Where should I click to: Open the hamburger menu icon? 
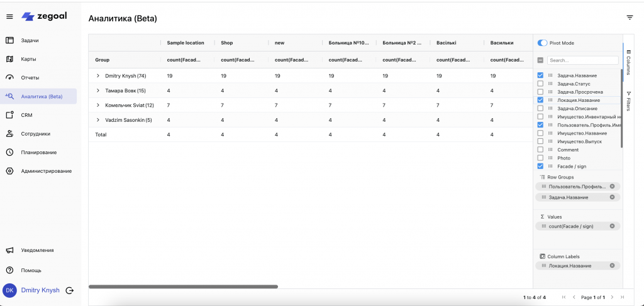tap(9, 16)
